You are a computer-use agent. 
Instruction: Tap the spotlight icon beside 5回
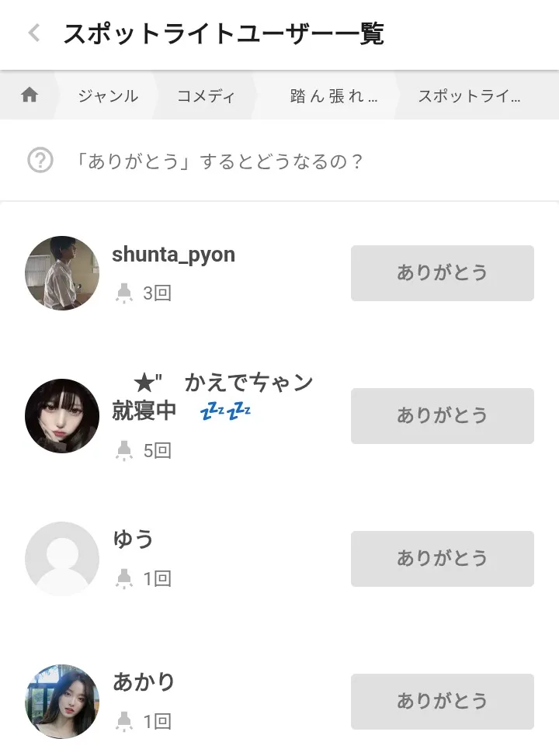coord(124,450)
